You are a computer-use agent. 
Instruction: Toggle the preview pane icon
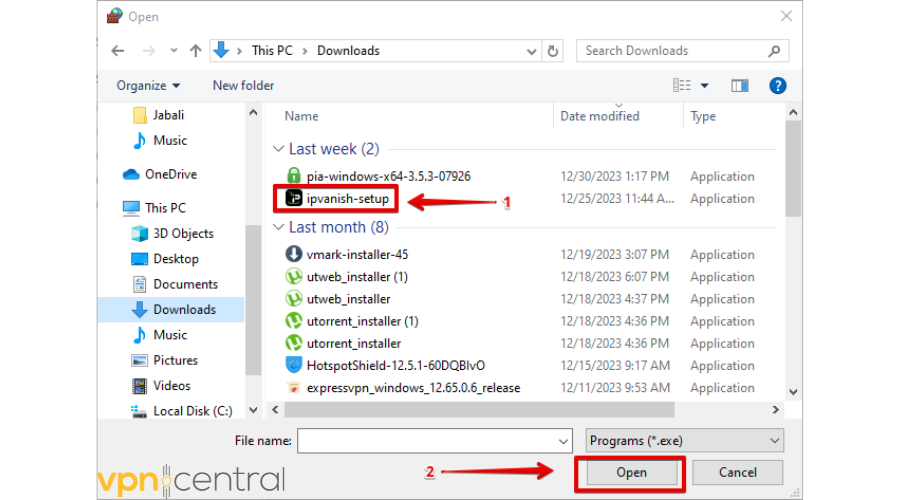741,86
